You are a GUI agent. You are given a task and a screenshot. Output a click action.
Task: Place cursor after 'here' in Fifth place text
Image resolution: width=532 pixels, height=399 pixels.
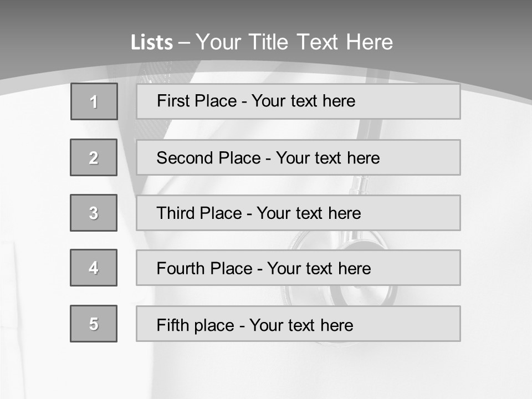354,325
